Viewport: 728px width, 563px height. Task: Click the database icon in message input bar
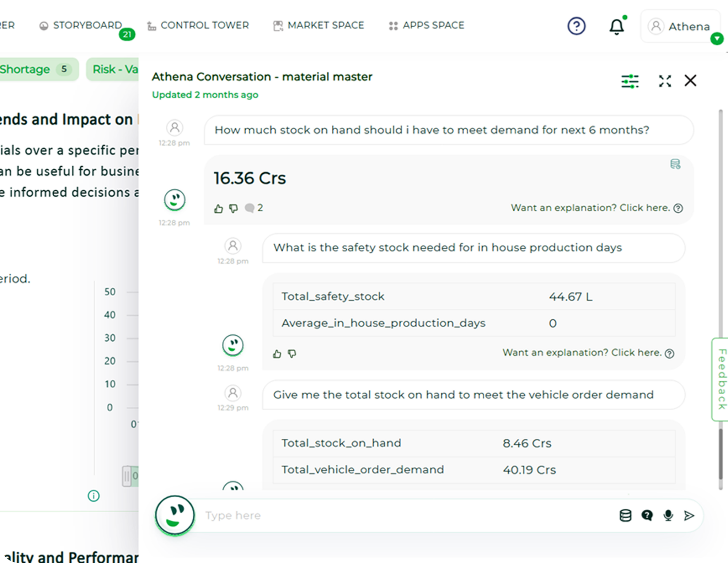click(x=625, y=515)
